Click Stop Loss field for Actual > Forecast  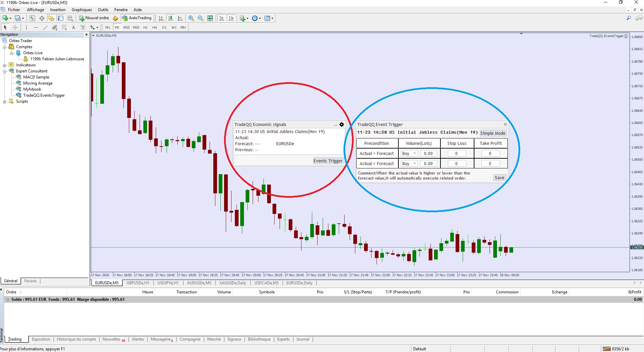click(457, 154)
